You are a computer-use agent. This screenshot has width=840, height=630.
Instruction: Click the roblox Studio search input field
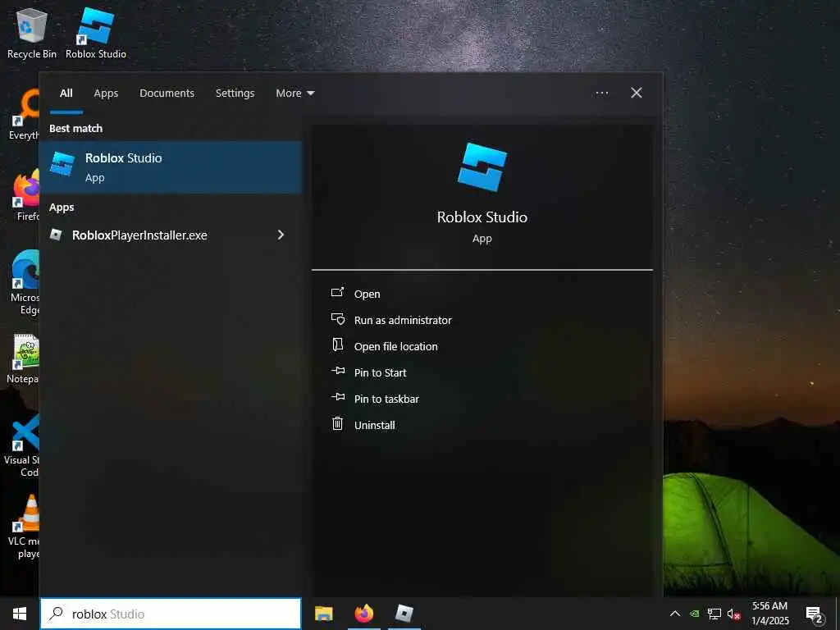[171, 614]
